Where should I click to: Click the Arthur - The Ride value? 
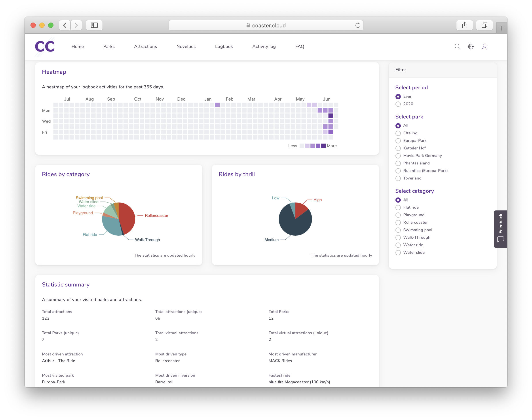coord(59,361)
